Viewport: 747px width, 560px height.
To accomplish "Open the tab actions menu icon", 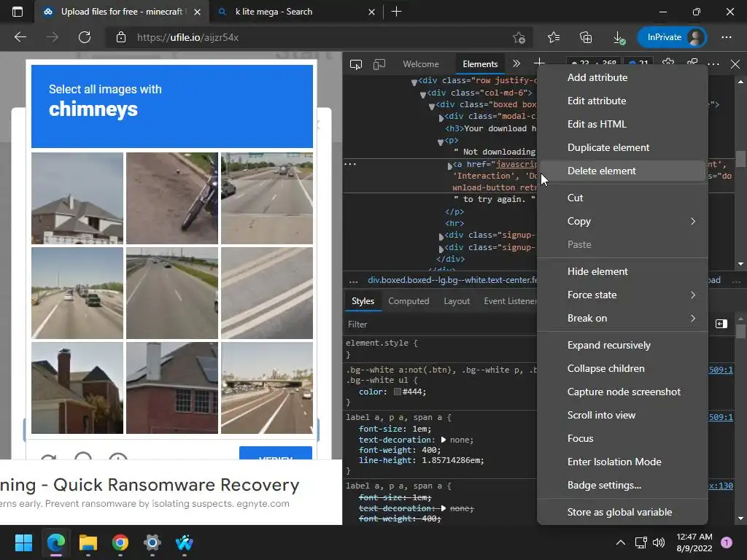I will (x=18, y=12).
